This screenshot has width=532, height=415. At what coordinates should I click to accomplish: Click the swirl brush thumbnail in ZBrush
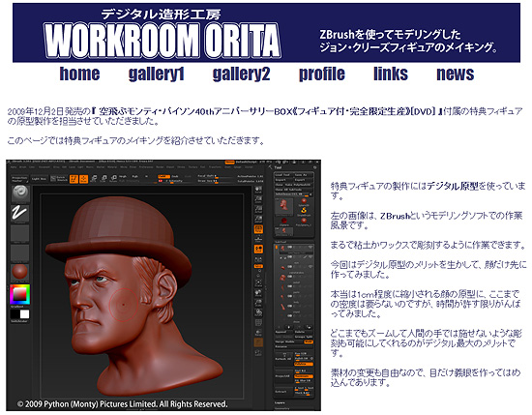pyautogui.click(x=20, y=193)
